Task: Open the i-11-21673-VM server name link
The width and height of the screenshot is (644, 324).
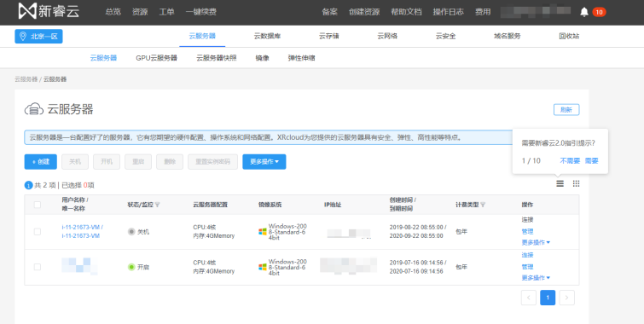Action: pyautogui.click(x=82, y=232)
